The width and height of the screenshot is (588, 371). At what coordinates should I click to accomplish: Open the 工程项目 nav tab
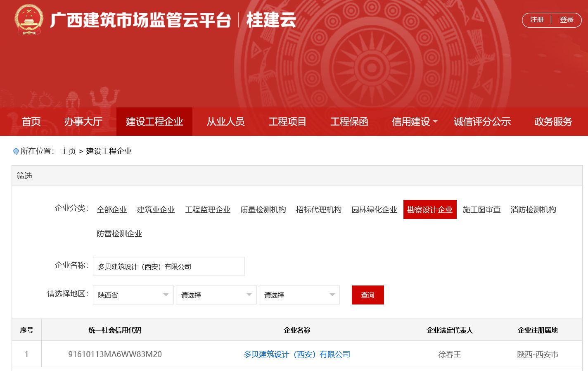287,121
